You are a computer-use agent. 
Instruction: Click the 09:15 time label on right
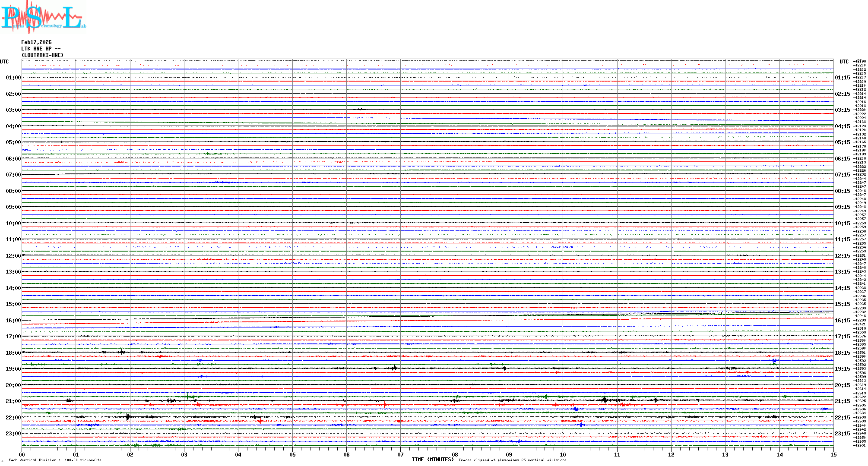(842, 207)
